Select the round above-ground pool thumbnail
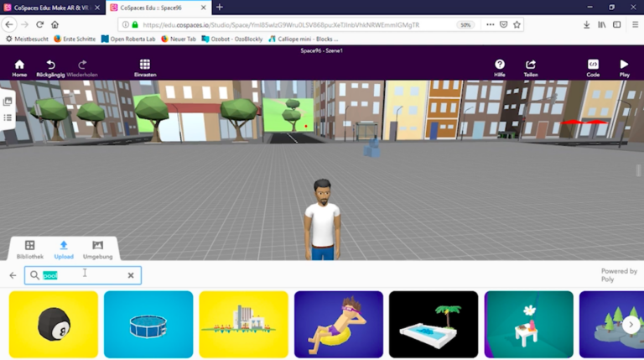Screen dimensions: 644x360 click(x=148, y=324)
